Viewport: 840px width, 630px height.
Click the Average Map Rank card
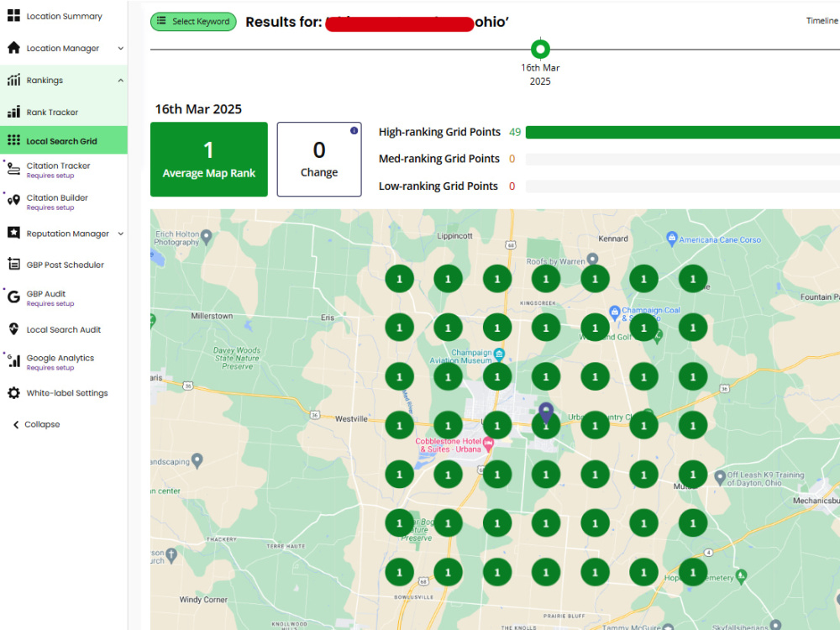point(209,159)
